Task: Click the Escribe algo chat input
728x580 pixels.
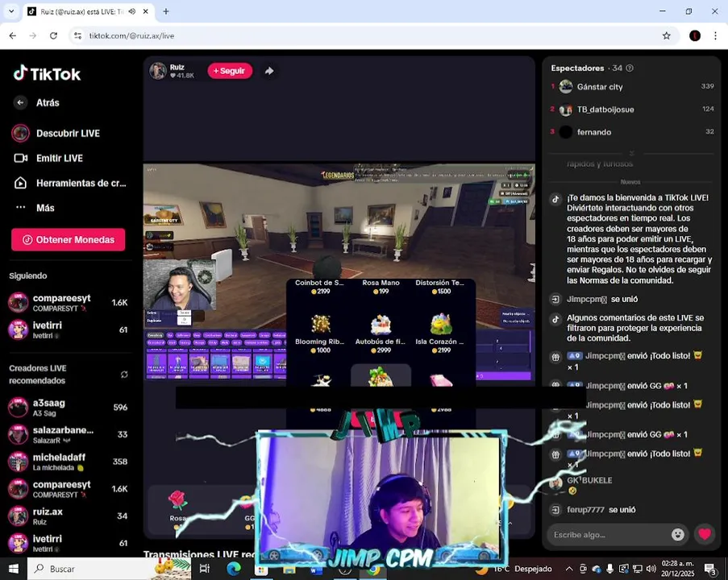Action: click(x=608, y=535)
